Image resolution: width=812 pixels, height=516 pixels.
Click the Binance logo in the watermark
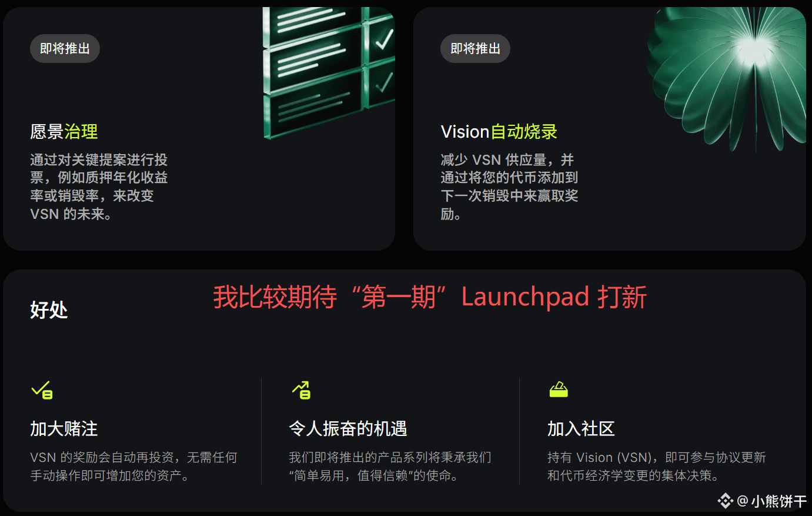point(725,501)
